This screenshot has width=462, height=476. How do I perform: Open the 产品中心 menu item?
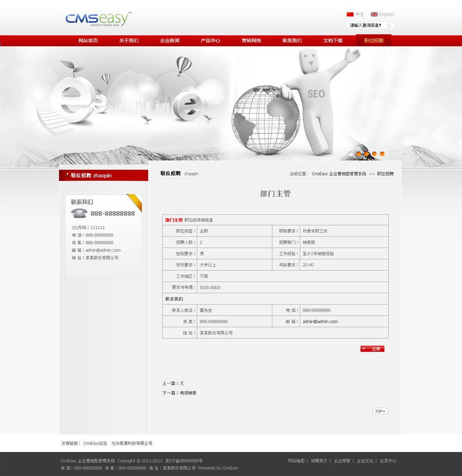pyautogui.click(x=210, y=41)
